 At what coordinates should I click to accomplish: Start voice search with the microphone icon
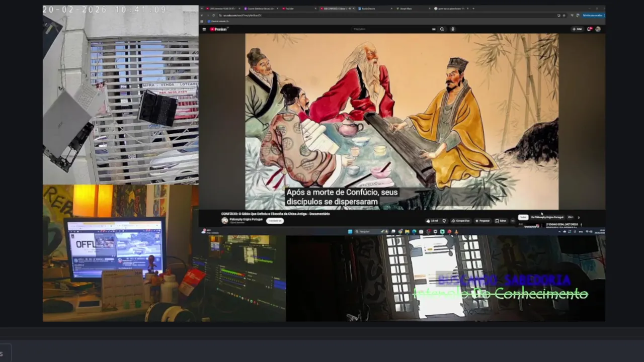coord(453,29)
